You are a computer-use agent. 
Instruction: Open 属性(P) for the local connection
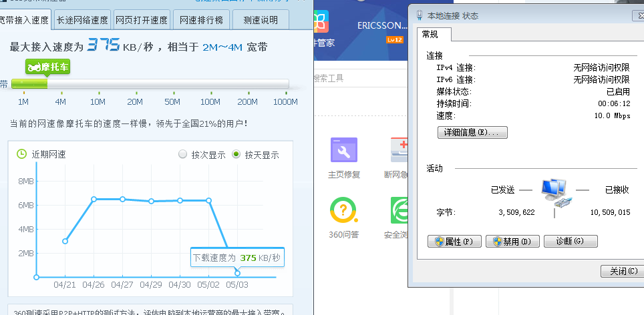point(454,241)
